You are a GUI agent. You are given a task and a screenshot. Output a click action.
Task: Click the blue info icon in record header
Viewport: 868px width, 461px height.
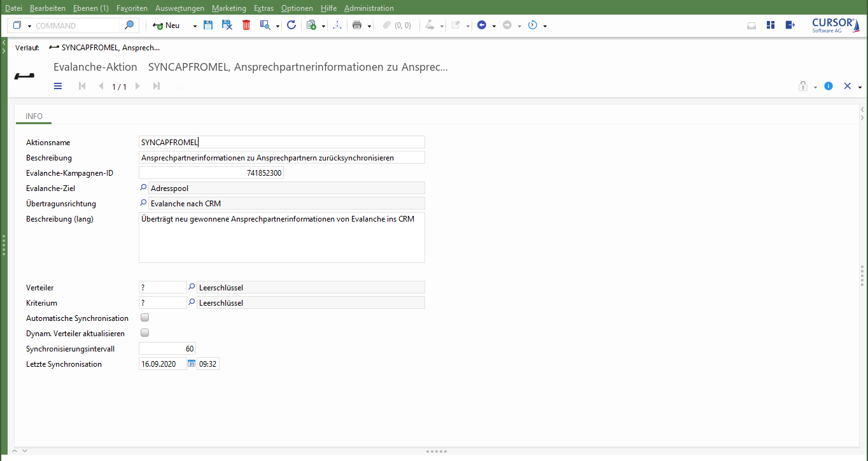pyautogui.click(x=829, y=86)
